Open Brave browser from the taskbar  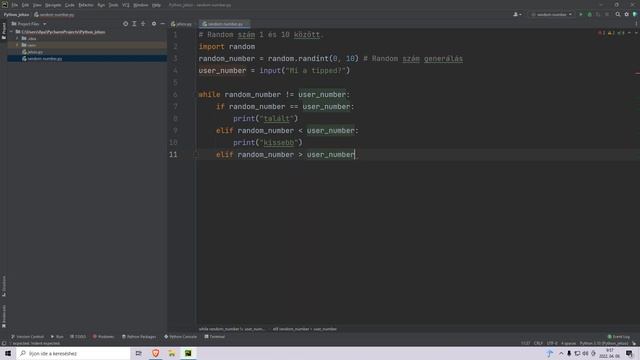(x=156, y=353)
